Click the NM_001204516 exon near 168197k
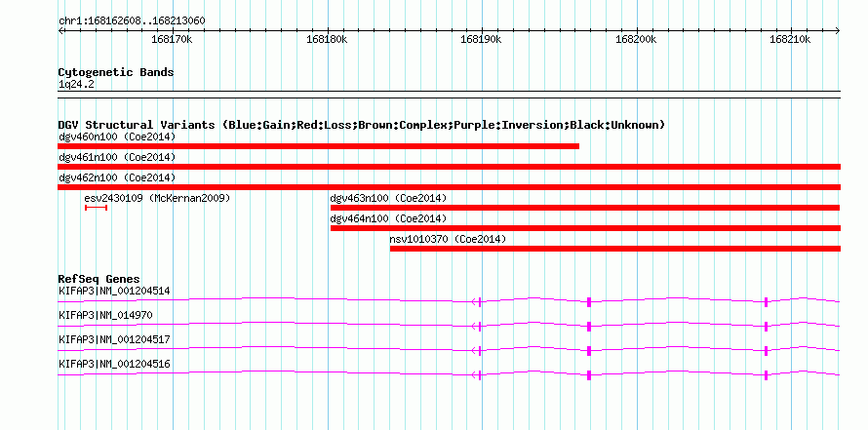 (589, 375)
